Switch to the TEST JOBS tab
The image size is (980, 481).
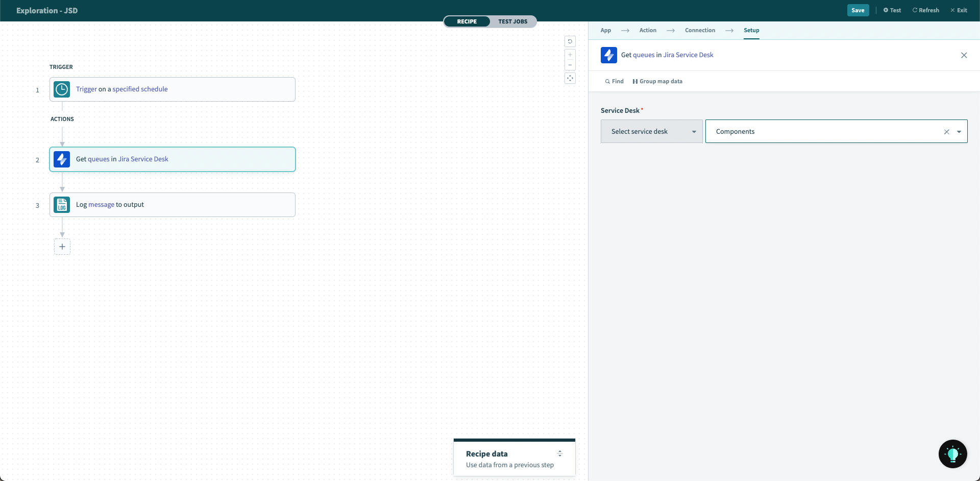[x=513, y=21]
